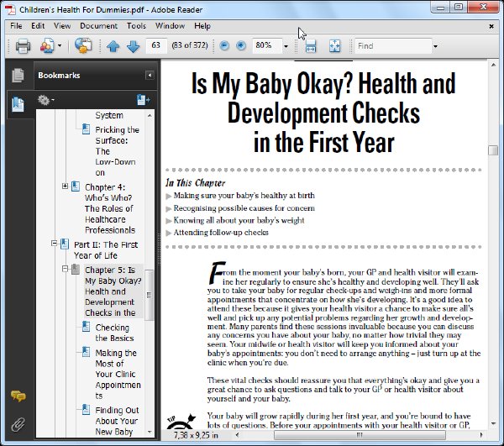The height and width of the screenshot is (446, 504).
Task: Close the document with menu bar X
Action: click(x=491, y=26)
